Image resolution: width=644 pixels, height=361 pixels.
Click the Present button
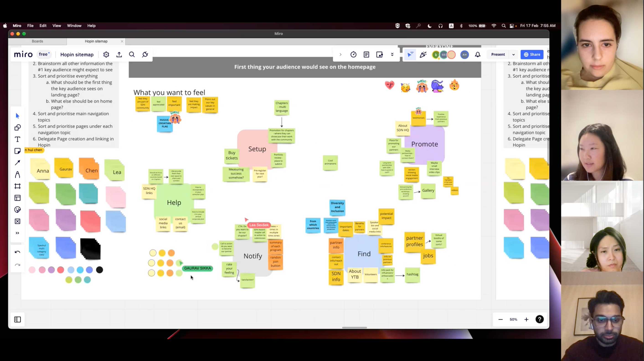(x=498, y=54)
